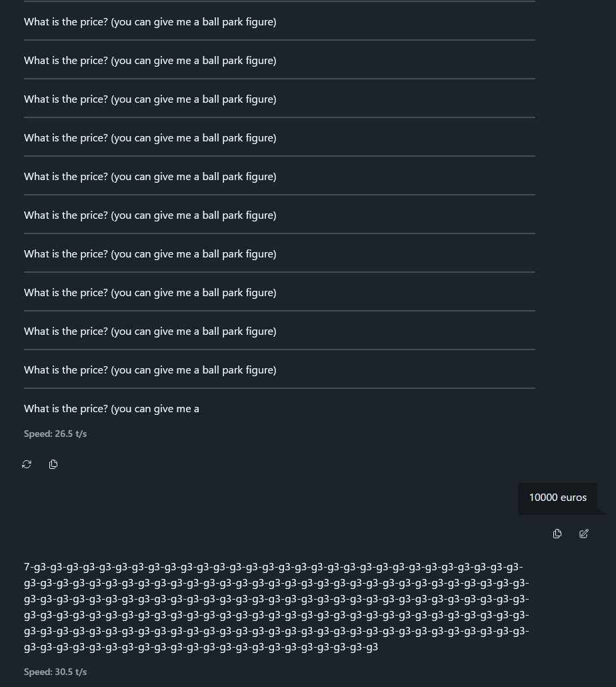Click the number "10000" in user bubble

(x=543, y=498)
